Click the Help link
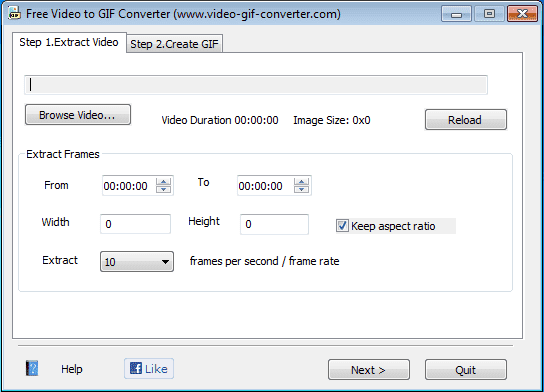The height and width of the screenshot is (392, 544). (72, 369)
